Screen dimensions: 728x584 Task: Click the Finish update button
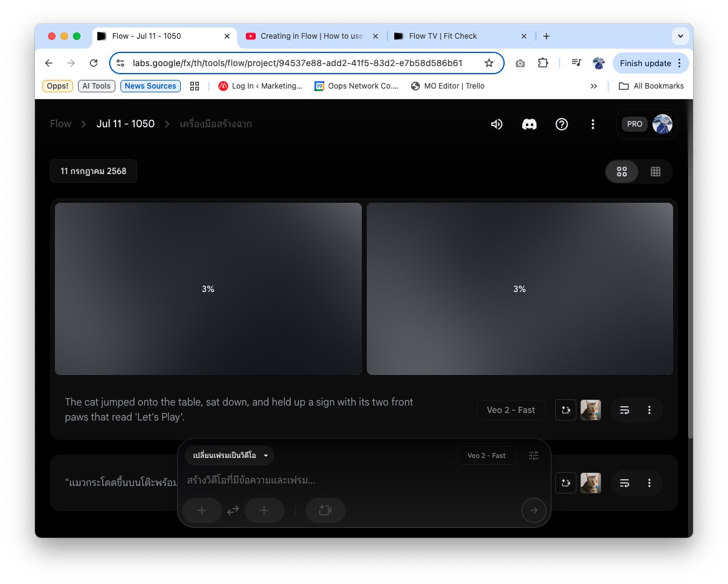[x=646, y=63]
